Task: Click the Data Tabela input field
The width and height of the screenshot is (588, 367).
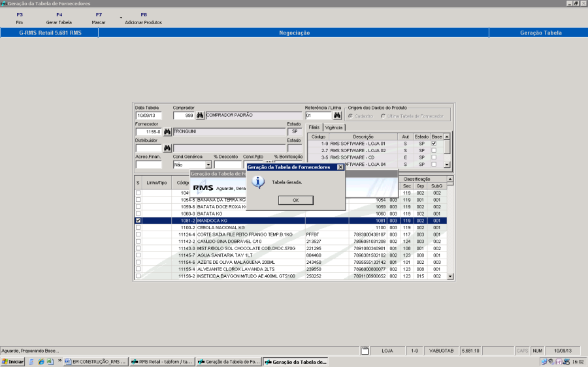Action: (148, 116)
